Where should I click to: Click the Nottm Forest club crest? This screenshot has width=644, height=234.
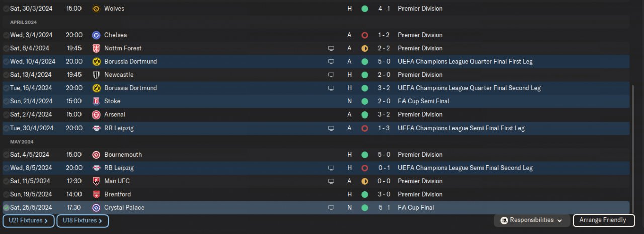click(96, 48)
